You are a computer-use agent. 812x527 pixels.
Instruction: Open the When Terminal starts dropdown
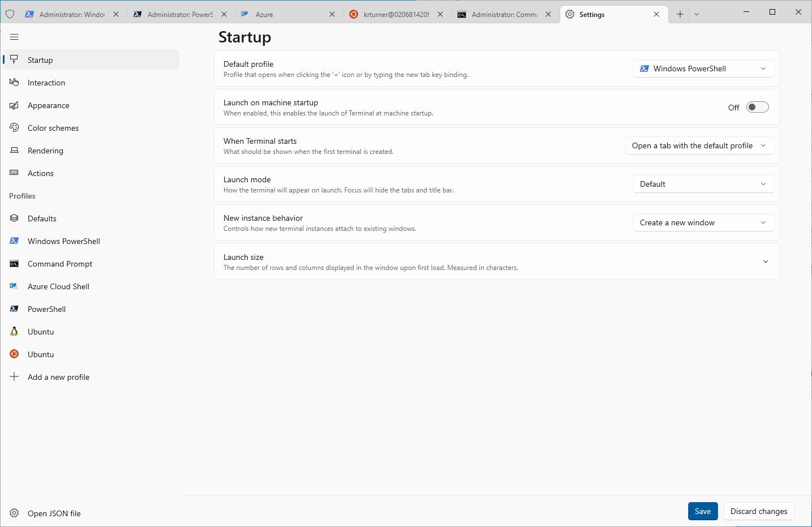point(699,145)
